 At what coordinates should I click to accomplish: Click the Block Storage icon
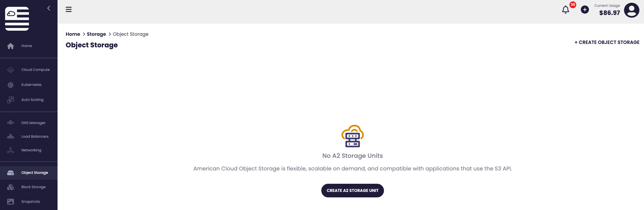click(11, 187)
